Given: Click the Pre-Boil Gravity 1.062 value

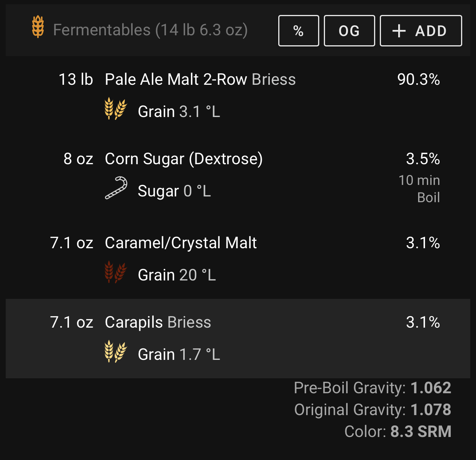Looking at the screenshot, I should pos(431,388).
